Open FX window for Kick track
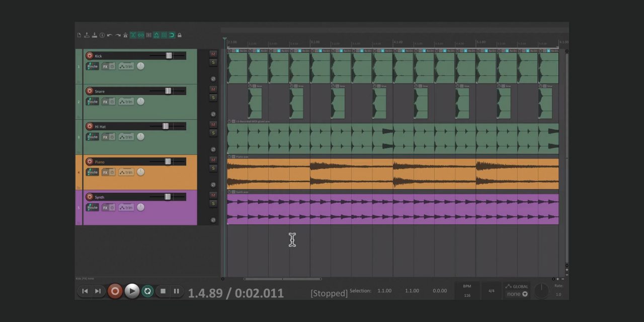Image resolution: width=644 pixels, height=322 pixels. tap(105, 66)
